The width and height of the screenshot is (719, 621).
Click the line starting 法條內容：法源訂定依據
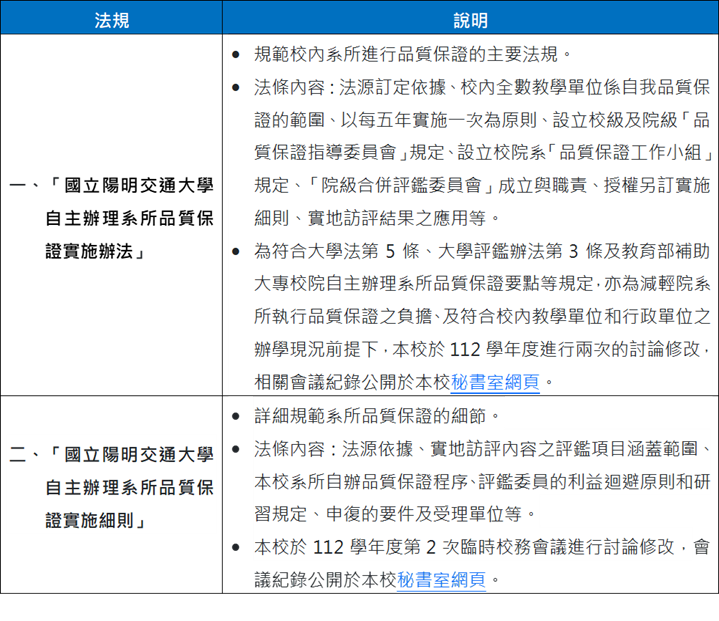[x=482, y=87]
